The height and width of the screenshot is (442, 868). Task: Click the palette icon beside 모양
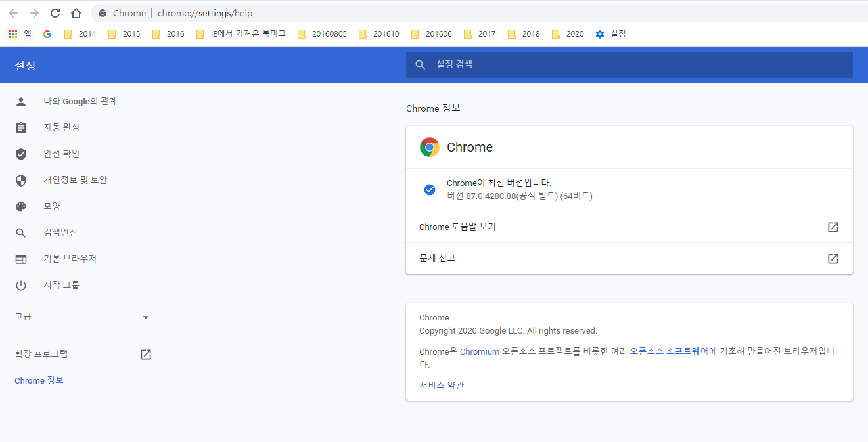click(21, 207)
